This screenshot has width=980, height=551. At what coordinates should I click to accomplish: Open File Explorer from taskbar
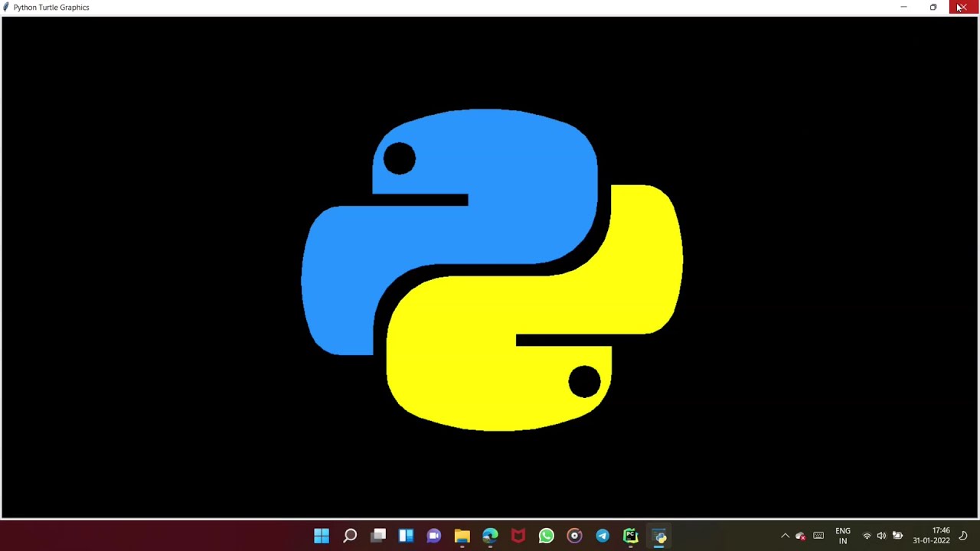click(462, 536)
